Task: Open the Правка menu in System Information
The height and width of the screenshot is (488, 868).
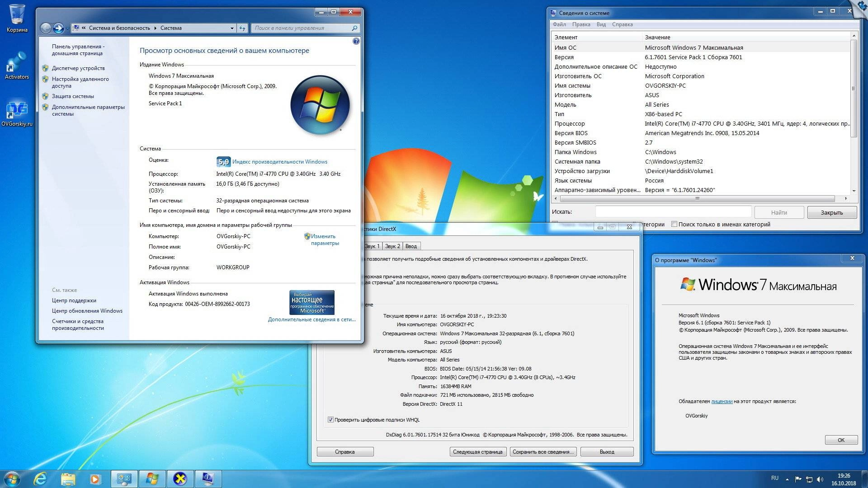Action: (581, 24)
